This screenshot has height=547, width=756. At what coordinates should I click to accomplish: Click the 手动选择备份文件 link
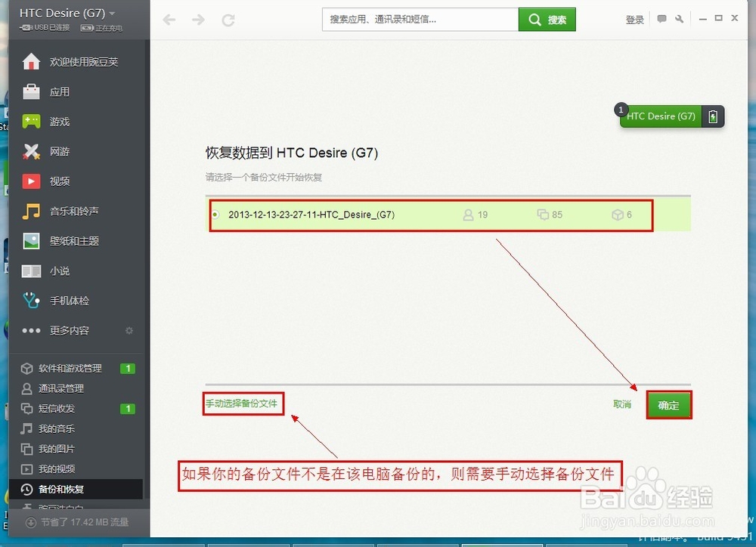242,403
